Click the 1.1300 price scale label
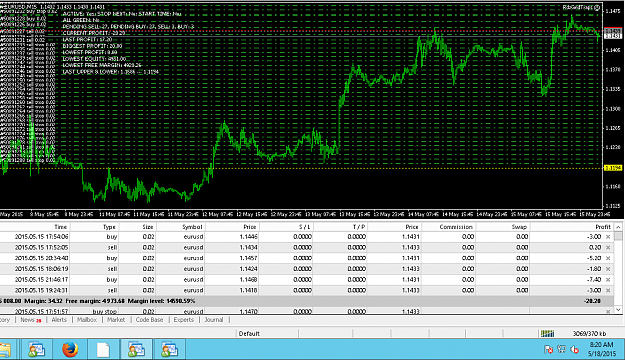Screen dimensions: 625x361 pos(613,109)
